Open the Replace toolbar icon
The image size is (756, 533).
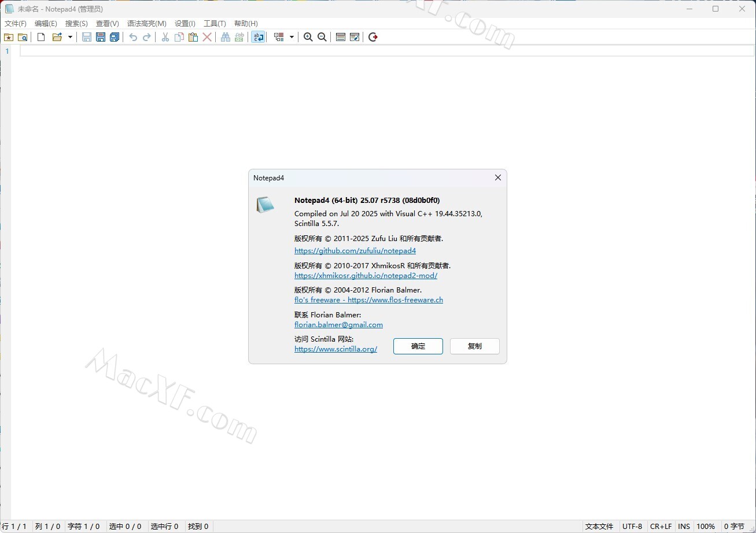tap(239, 37)
